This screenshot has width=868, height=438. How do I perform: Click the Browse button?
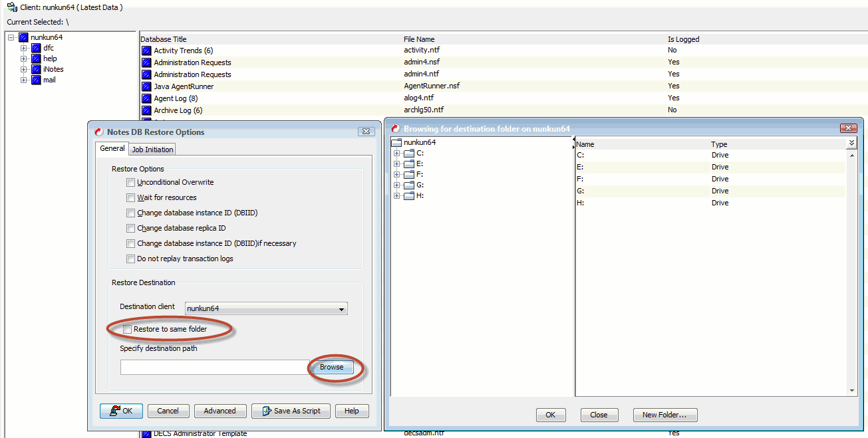331,367
